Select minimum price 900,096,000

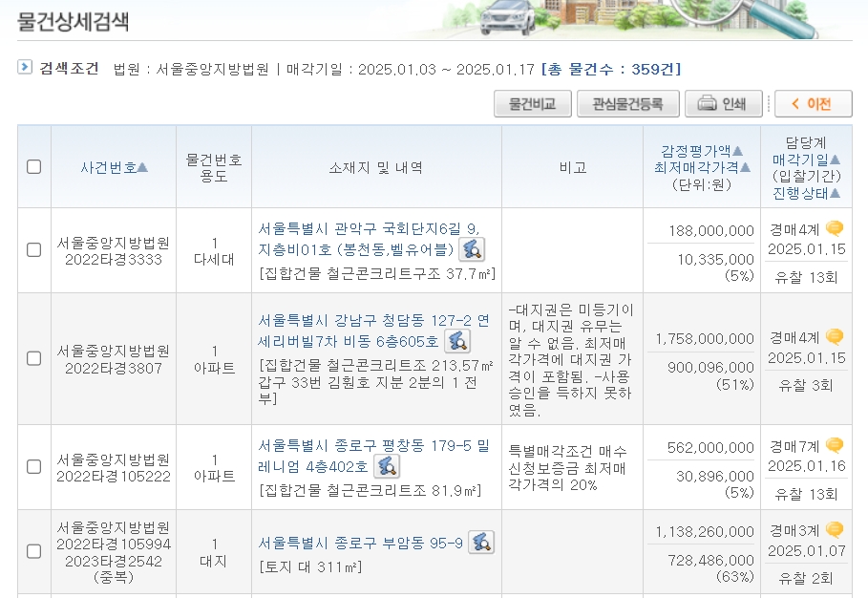pyautogui.click(x=710, y=368)
